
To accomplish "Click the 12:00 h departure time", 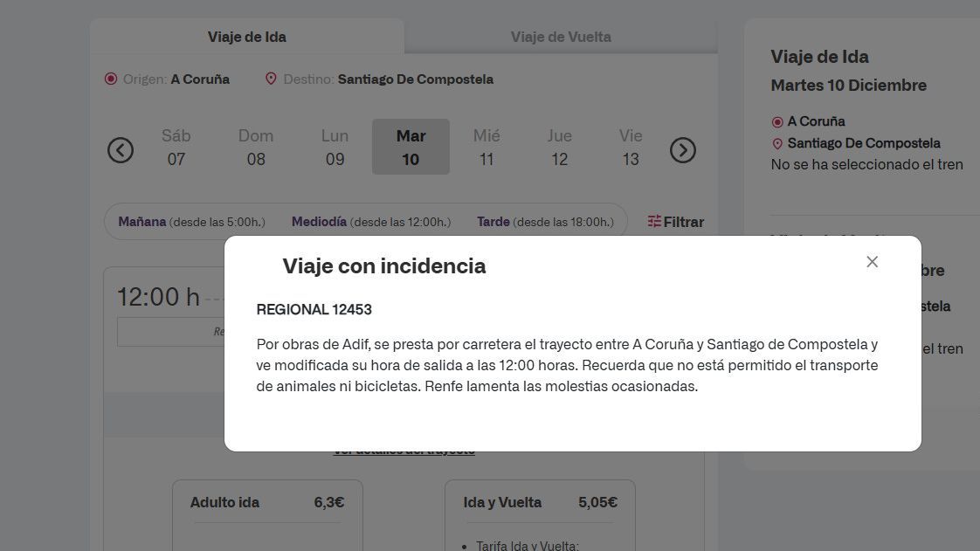I will pos(159,297).
